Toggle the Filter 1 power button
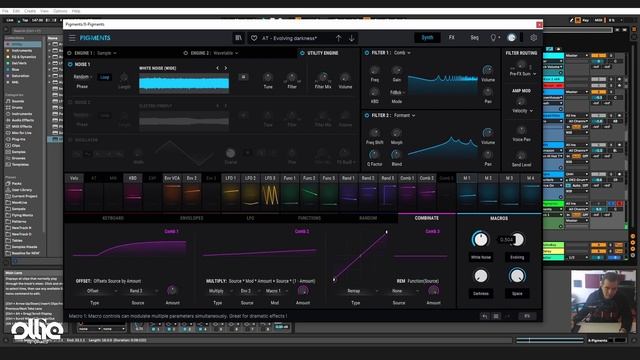Viewport: 640px width, 360px height. click(367, 53)
